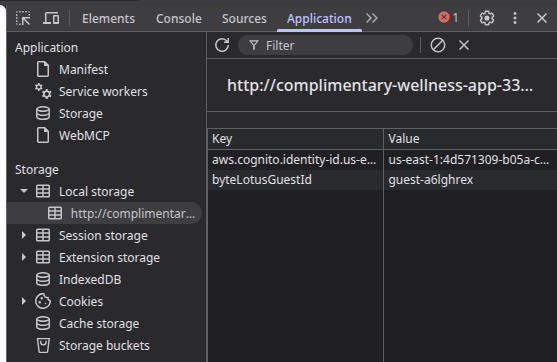Expand the Extension storage node
This screenshot has height=362, width=557.
(24, 258)
